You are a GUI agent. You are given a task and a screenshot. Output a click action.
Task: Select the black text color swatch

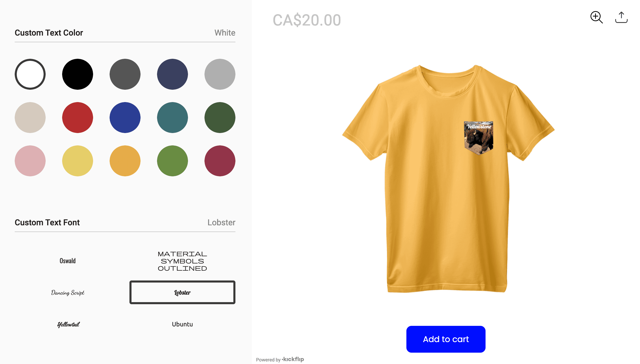pos(78,74)
